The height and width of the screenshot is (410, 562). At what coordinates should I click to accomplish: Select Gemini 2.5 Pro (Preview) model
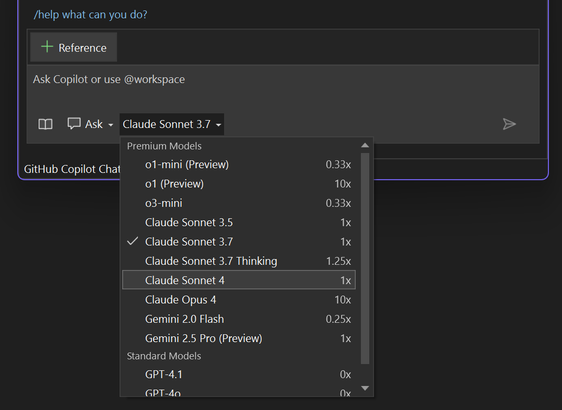click(x=239, y=338)
